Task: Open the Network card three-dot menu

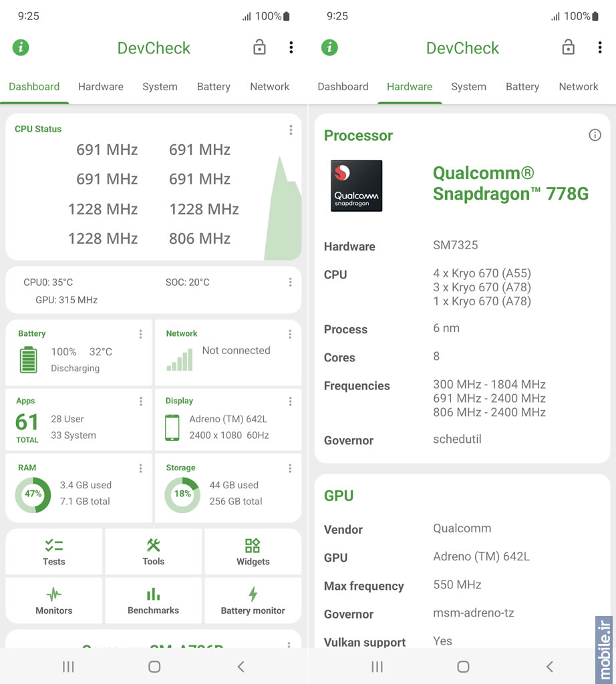Action: [290, 334]
